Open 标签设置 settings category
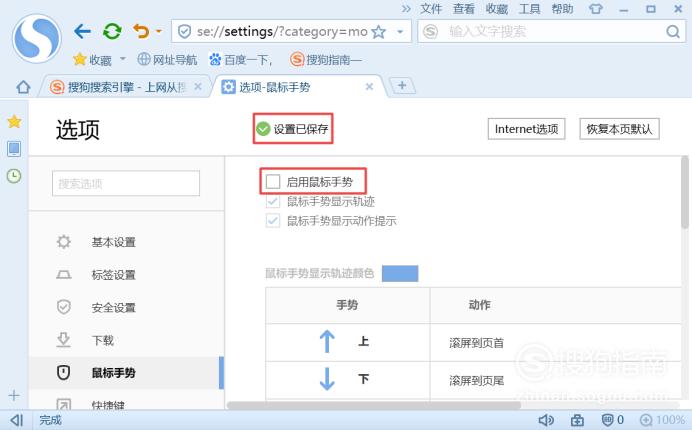The width and height of the screenshot is (692, 430). [x=113, y=275]
